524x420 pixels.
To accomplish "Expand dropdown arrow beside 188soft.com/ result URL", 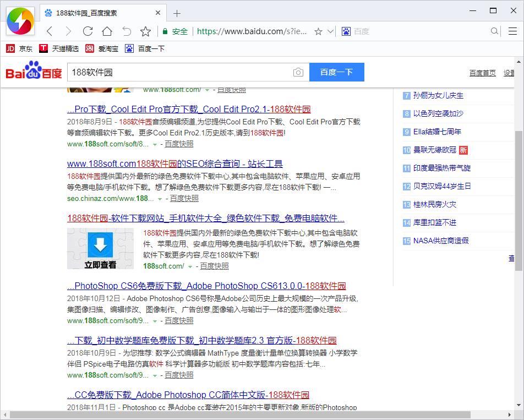I will click(190, 266).
